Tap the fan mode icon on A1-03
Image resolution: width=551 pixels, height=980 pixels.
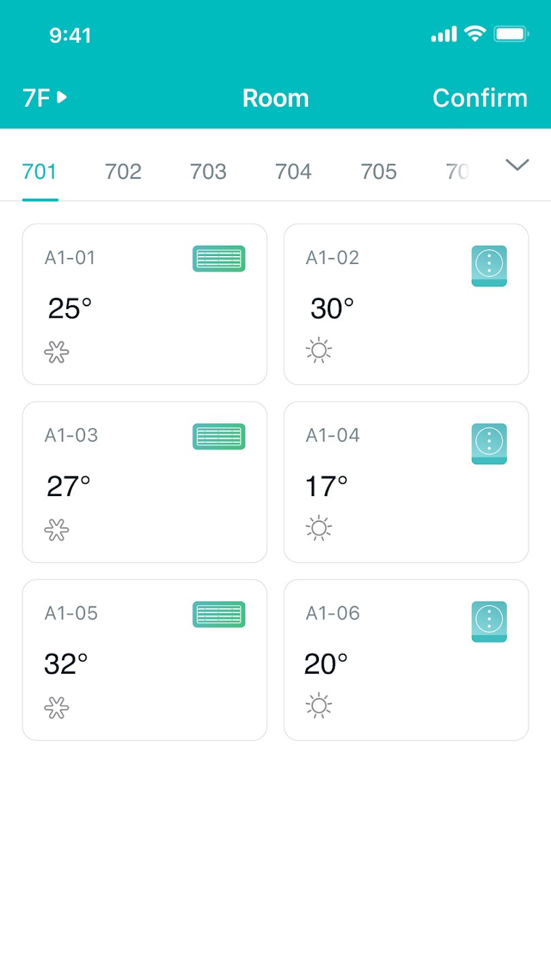(56, 529)
